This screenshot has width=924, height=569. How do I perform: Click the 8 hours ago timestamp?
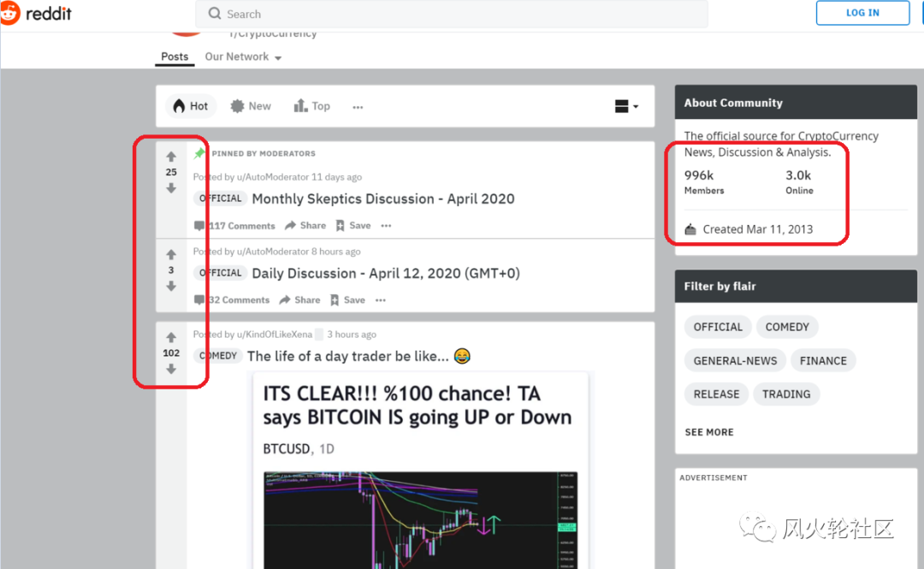click(336, 252)
